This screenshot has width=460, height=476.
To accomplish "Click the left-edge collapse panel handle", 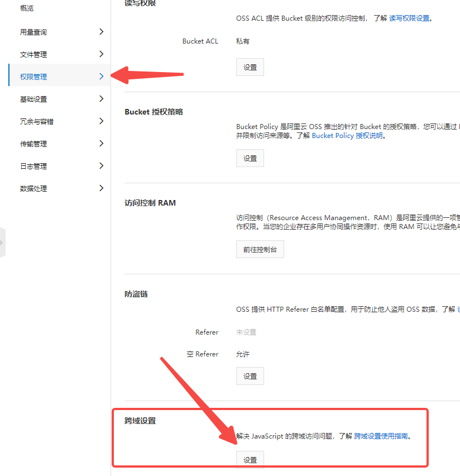I will (x=2, y=242).
